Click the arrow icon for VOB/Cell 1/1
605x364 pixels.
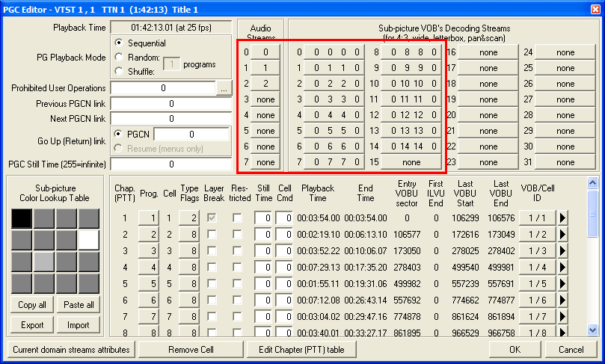[x=564, y=218]
